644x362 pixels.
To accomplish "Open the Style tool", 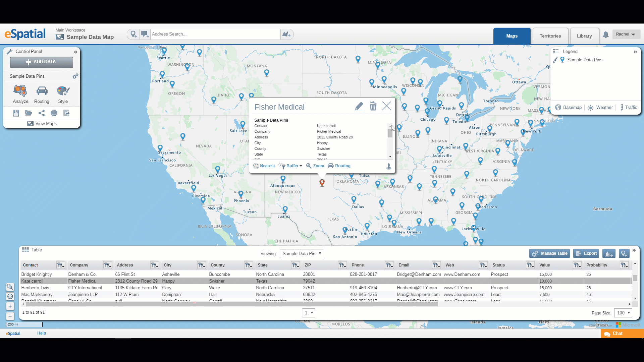I will [x=63, y=94].
